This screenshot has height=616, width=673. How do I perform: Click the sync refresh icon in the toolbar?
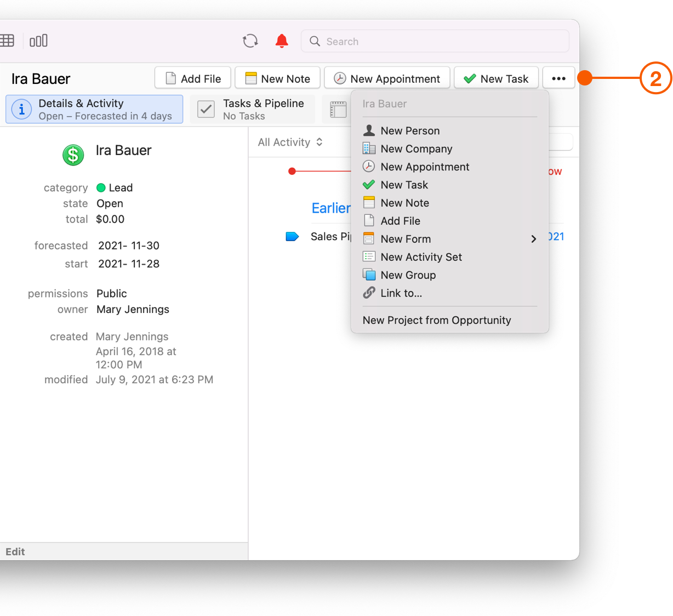tap(250, 41)
